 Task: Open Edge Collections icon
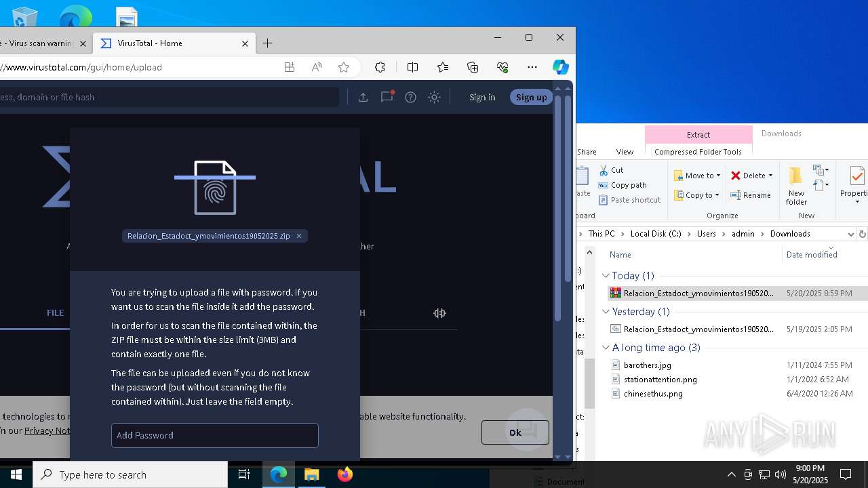coord(473,67)
